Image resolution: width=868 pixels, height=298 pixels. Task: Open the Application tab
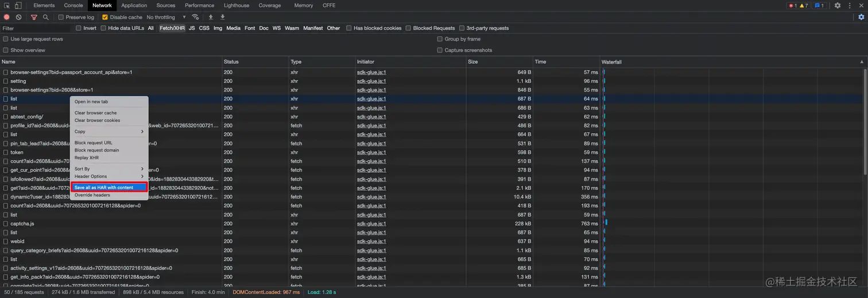134,5
